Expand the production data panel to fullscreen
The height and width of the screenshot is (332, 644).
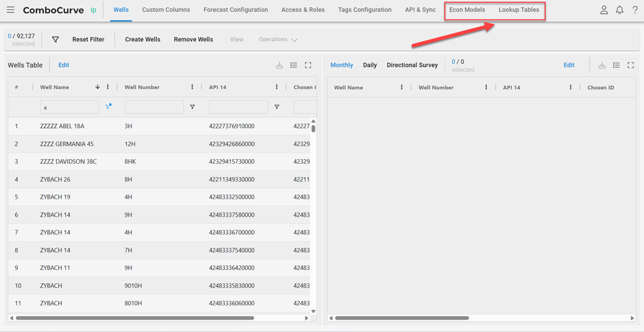coord(630,65)
